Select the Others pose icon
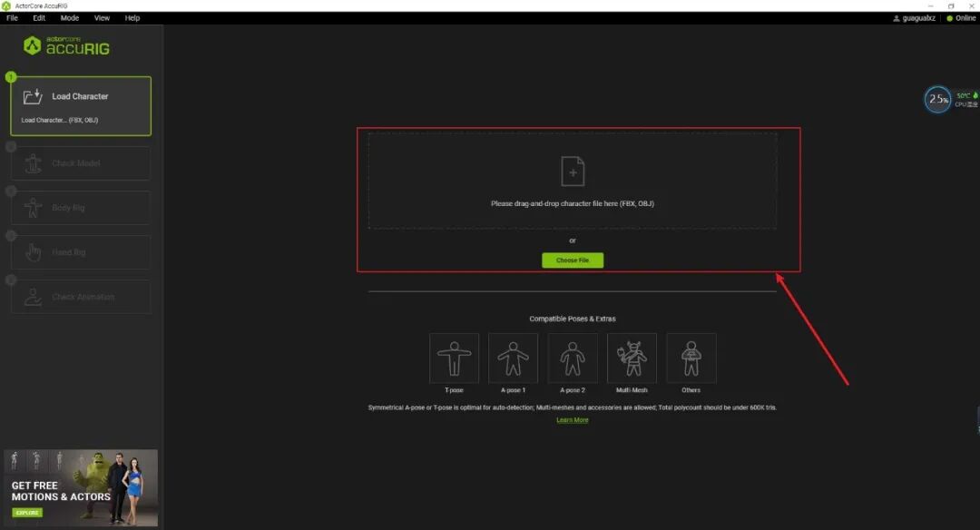The image size is (980, 530). 691,358
